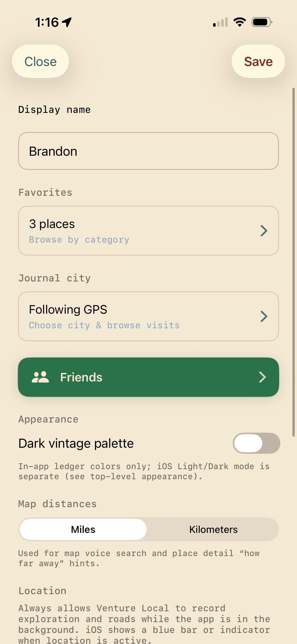Open Friends via the white chevron
Screen dimensions: 297x644
pos(262,377)
